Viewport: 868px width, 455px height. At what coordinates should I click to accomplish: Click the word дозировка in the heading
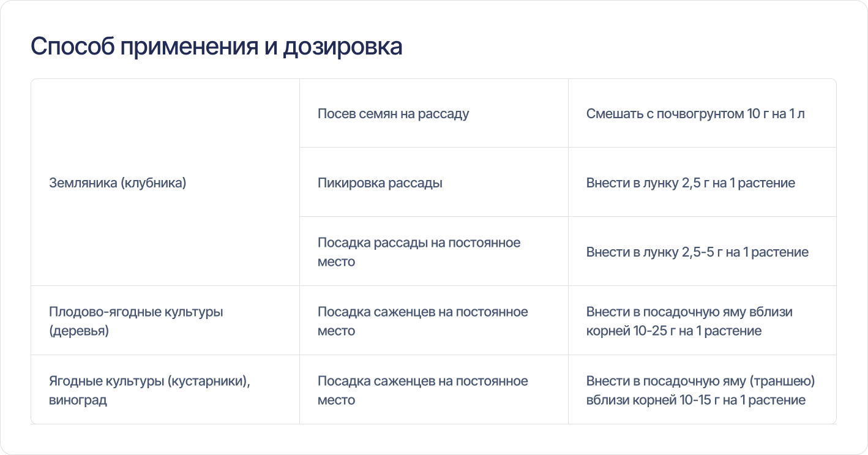[x=343, y=48]
